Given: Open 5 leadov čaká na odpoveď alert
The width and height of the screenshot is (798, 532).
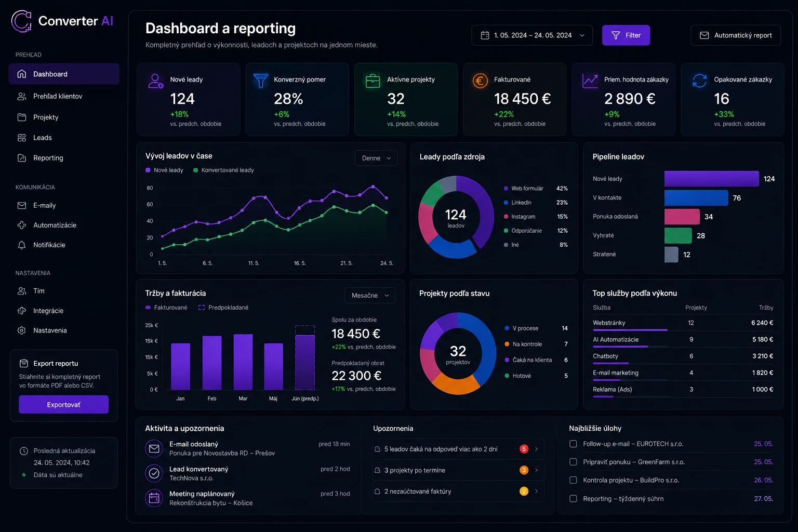Looking at the screenshot, I should tap(458, 449).
